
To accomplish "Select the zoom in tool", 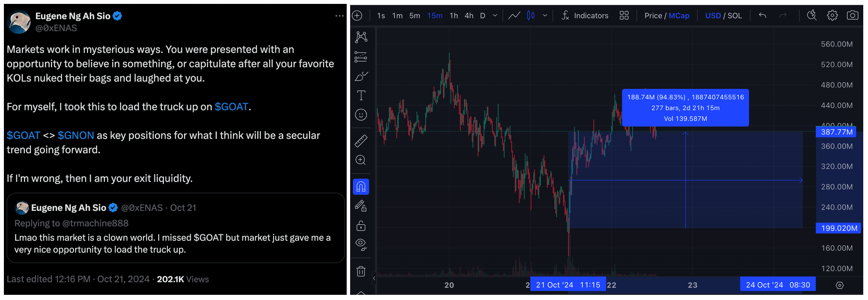I will point(361,160).
